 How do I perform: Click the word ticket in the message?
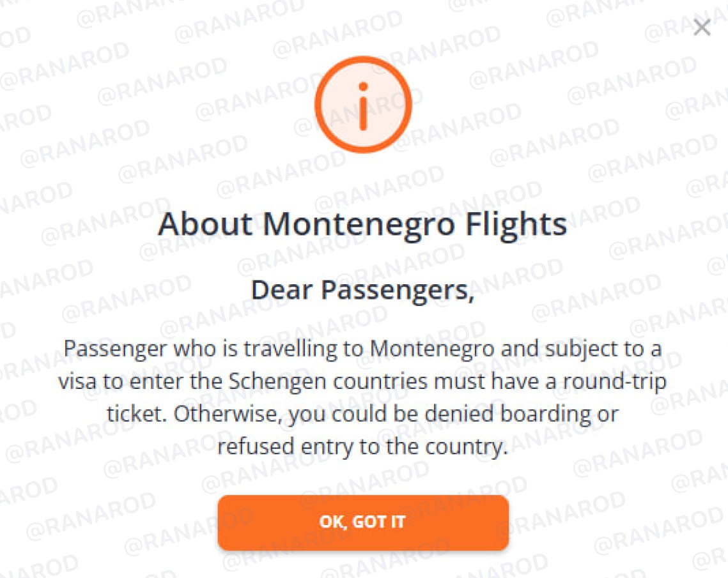(x=134, y=414)
